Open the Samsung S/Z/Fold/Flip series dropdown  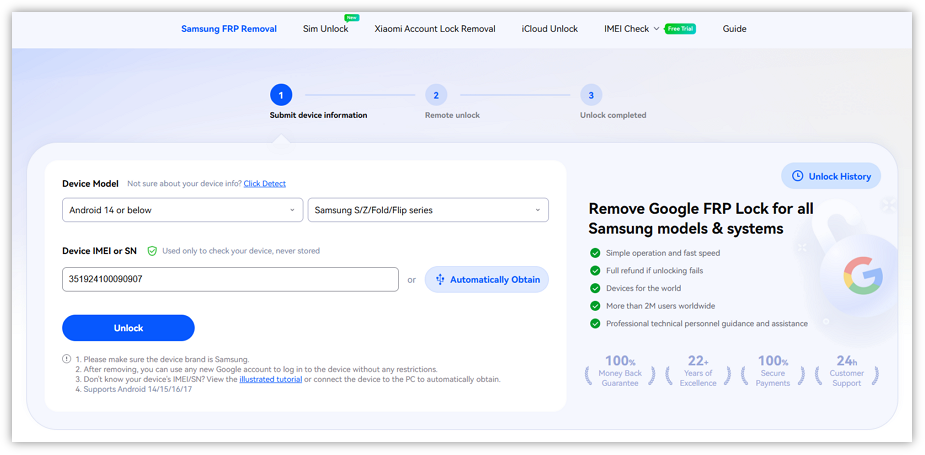click(x=428, y=210)
